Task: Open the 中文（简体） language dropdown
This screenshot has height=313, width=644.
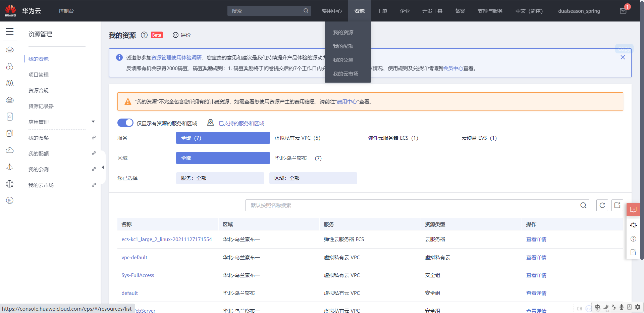Action: pyautogui.click(x=529, y=11)
